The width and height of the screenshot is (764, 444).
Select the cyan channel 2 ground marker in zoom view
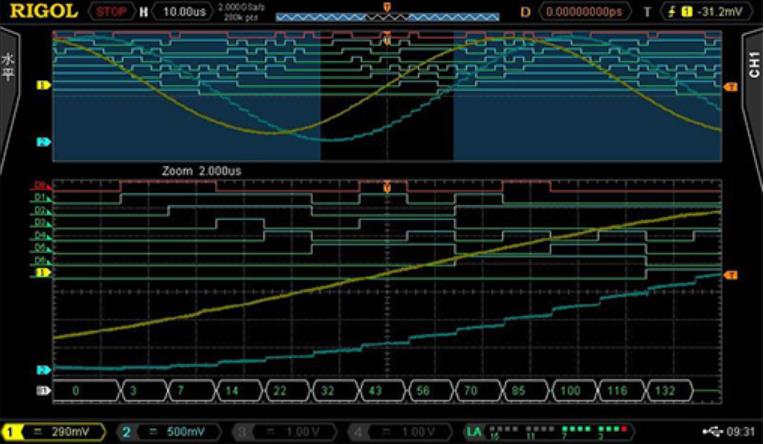[43, 369]
